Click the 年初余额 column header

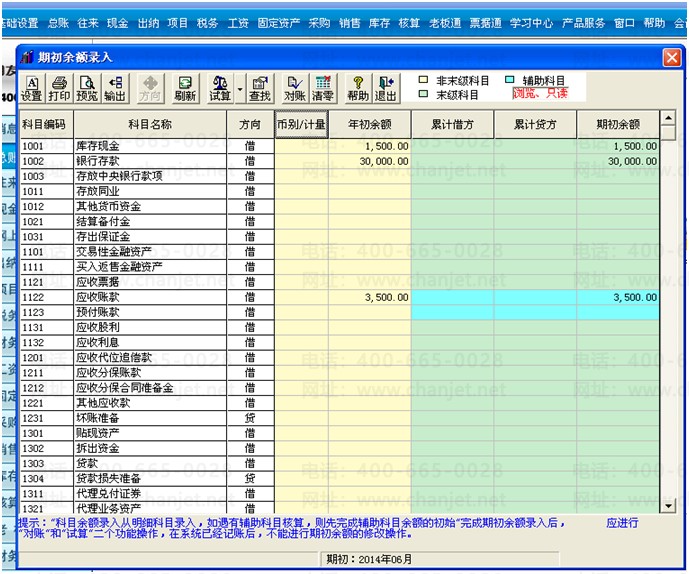point(370,124)
